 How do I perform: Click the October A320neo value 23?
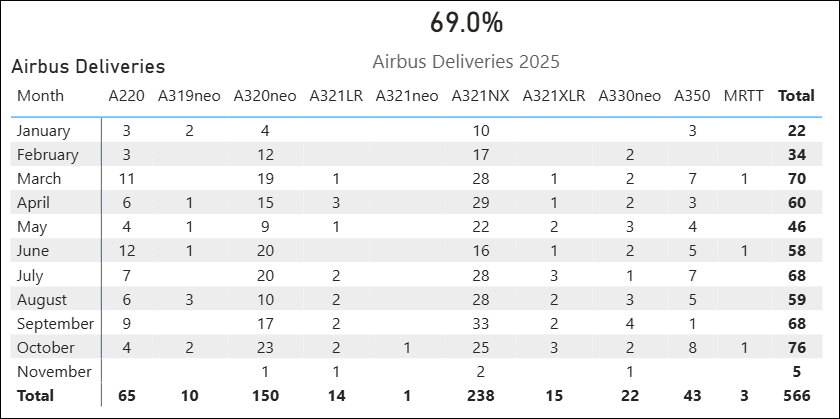click(265, 348)
